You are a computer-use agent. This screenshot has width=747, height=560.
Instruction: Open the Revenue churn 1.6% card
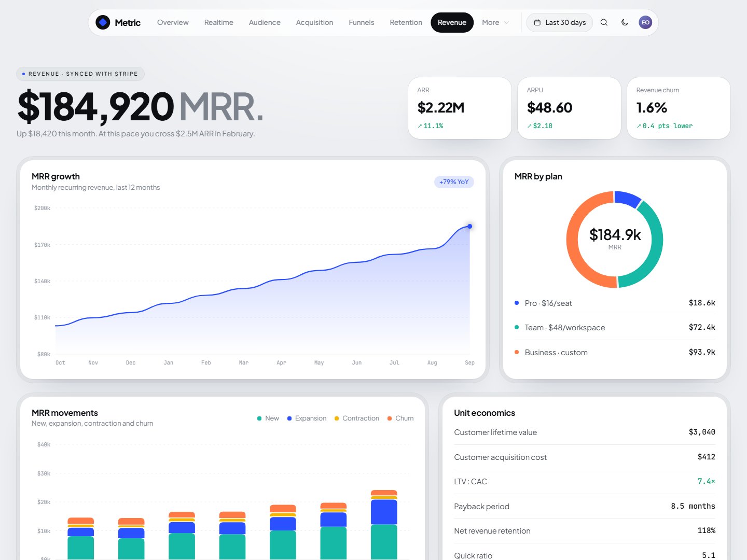click(x=679, y=108)
